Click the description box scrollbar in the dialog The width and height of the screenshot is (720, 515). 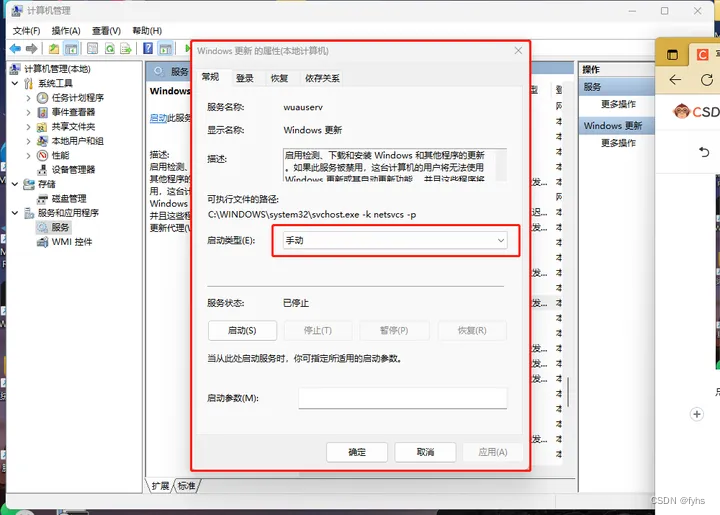pyautogui.click(x=501, y=164)
